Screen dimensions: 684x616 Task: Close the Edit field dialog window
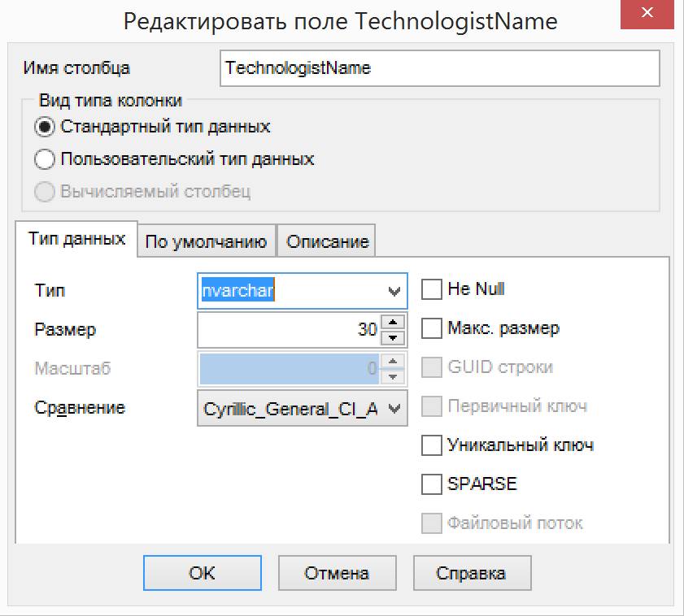point(647,15)
